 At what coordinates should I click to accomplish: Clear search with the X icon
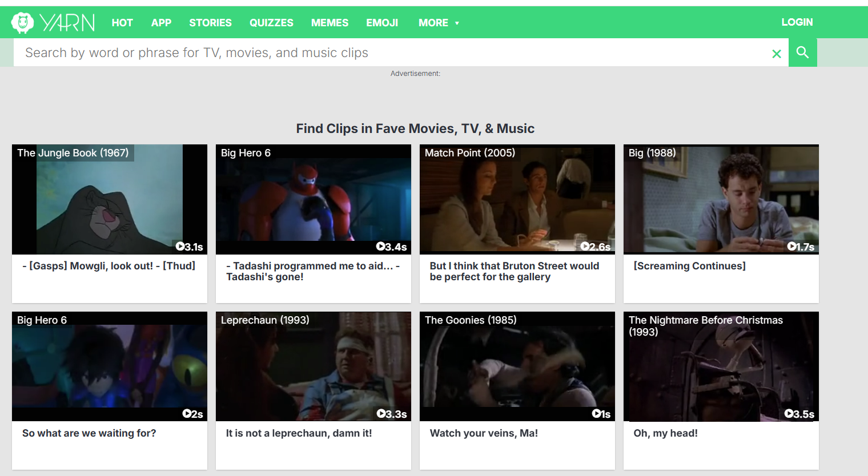click(776, 54)
